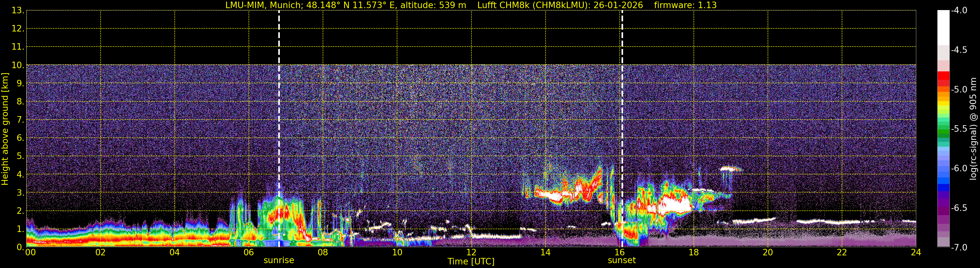Click the '12' tick on the time axis
Image resolution: width=980 pixels, height=268 pixels.
(471, 252)
